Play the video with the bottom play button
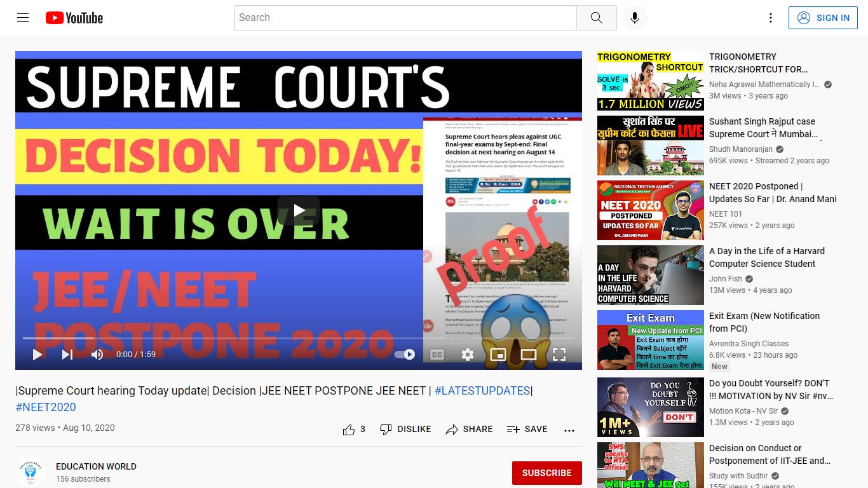Image resolution: width=868 pixels, height=488 pixels. [x=37, y=355]
